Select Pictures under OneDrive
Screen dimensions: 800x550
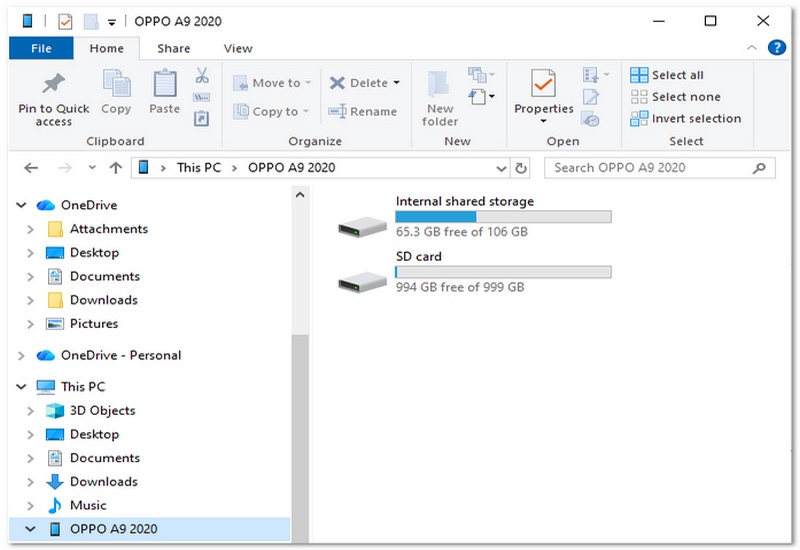point(94,324)
